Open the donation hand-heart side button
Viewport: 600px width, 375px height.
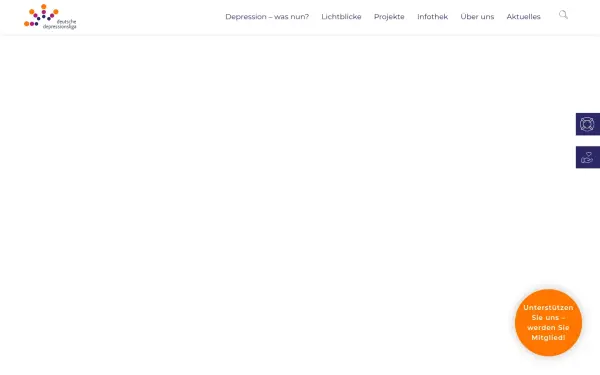coord(588,157)
